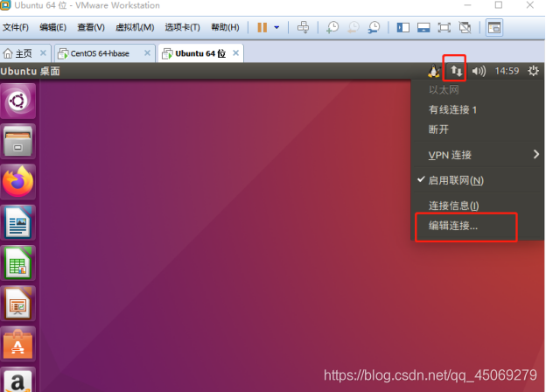
Task: Open the sound volume indicator
Action: coord(479,71)
